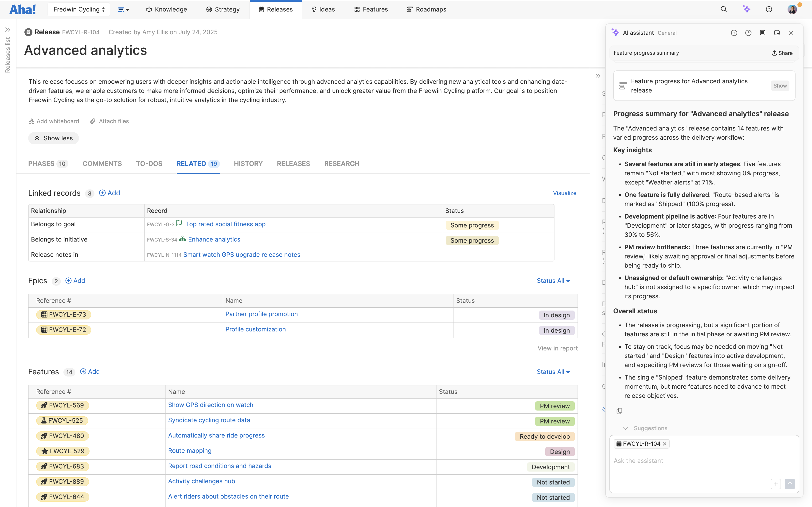Click the Aha! logo
The height and width of the screenshot is (507, 812).
(23, 9)
